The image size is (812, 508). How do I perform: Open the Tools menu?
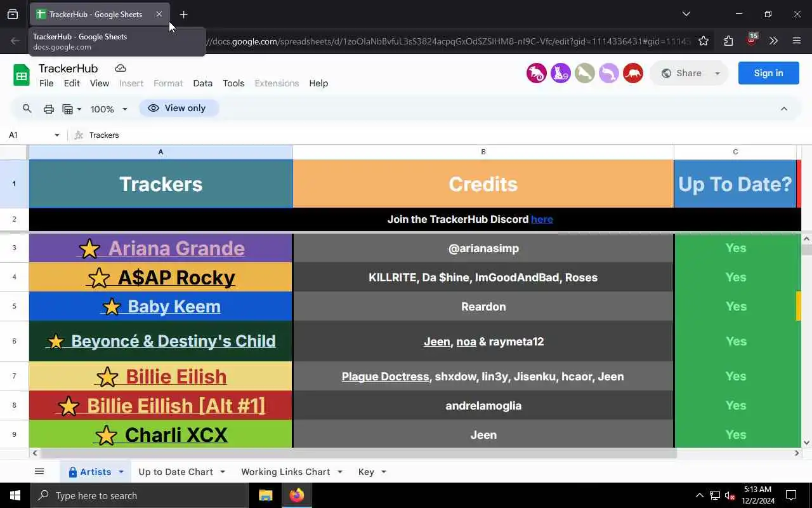233,83
